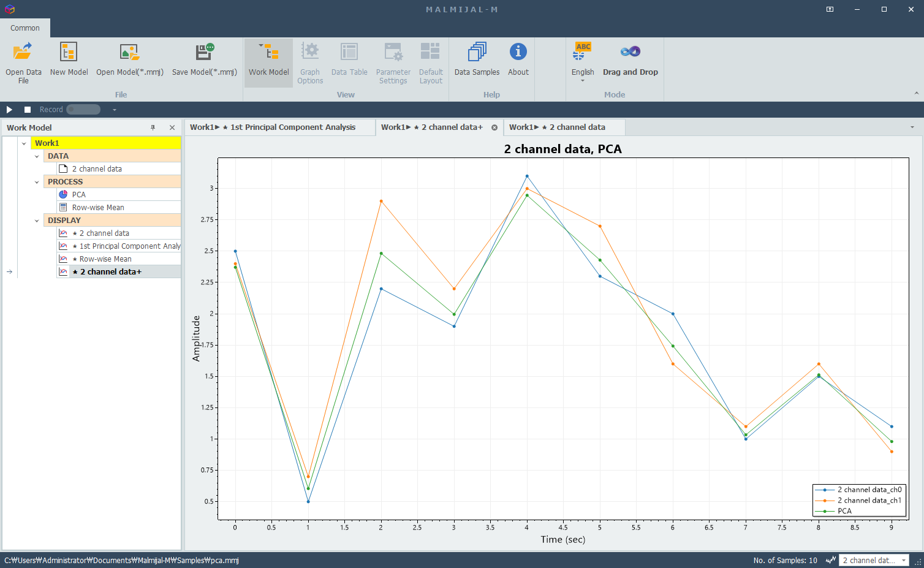
Task: Open the Open Data File tool
Action: [23, 62]
